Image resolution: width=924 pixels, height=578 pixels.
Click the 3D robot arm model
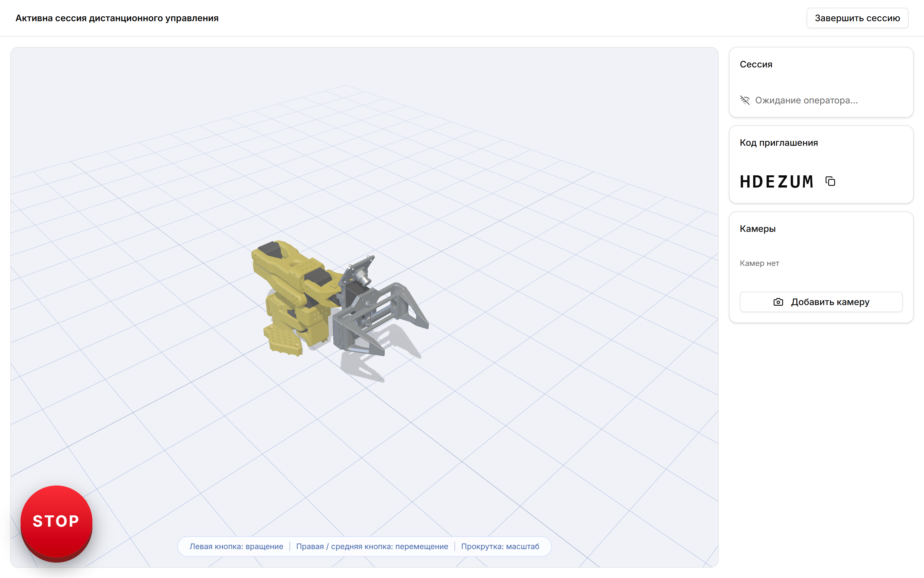pos(340,299)
